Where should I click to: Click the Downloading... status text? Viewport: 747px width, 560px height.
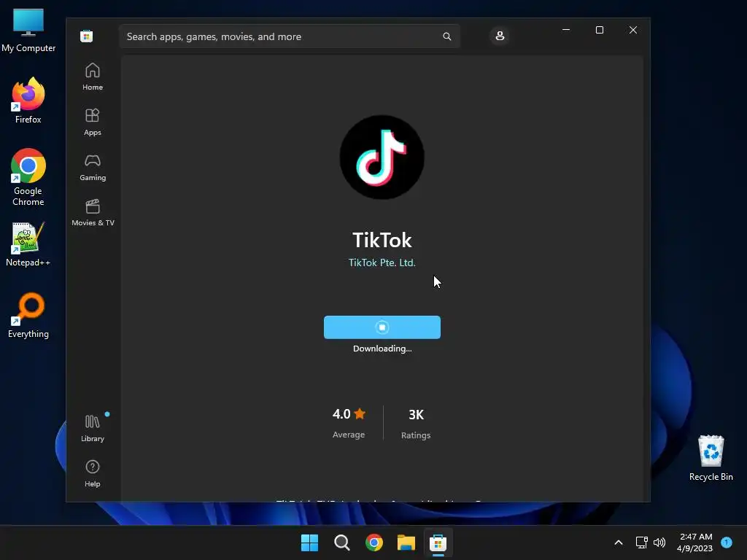tap(382, 349)
